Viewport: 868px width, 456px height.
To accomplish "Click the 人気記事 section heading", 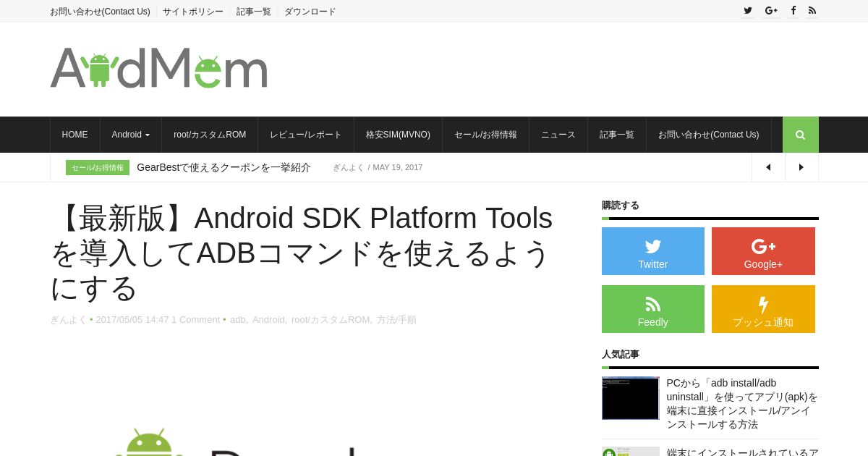I will click(621, 354).
